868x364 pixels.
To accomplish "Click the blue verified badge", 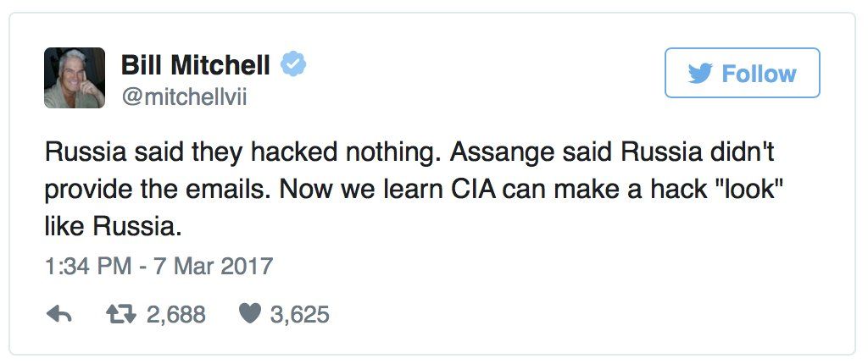I will click(294, 64).
